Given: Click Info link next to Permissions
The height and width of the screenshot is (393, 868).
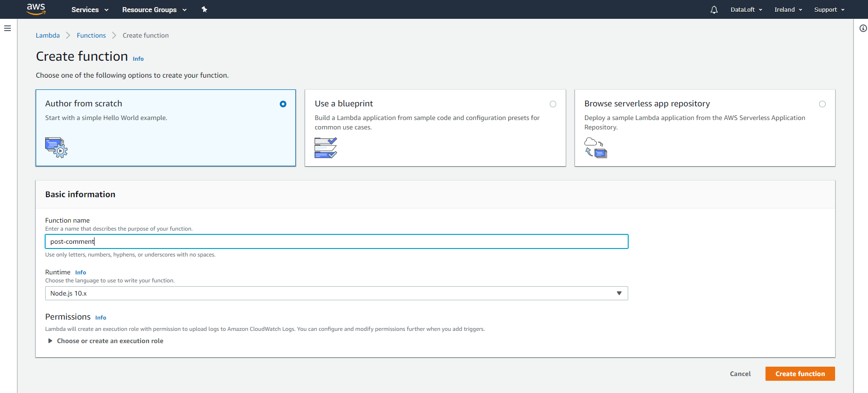Looking at the screenshot, I should (101, 318).
